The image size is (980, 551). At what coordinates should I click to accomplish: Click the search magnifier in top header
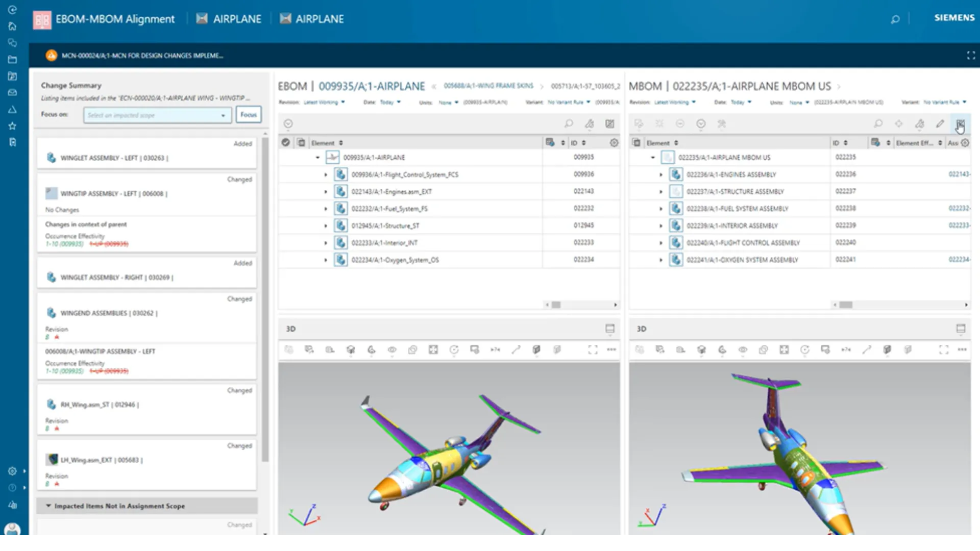895,19
